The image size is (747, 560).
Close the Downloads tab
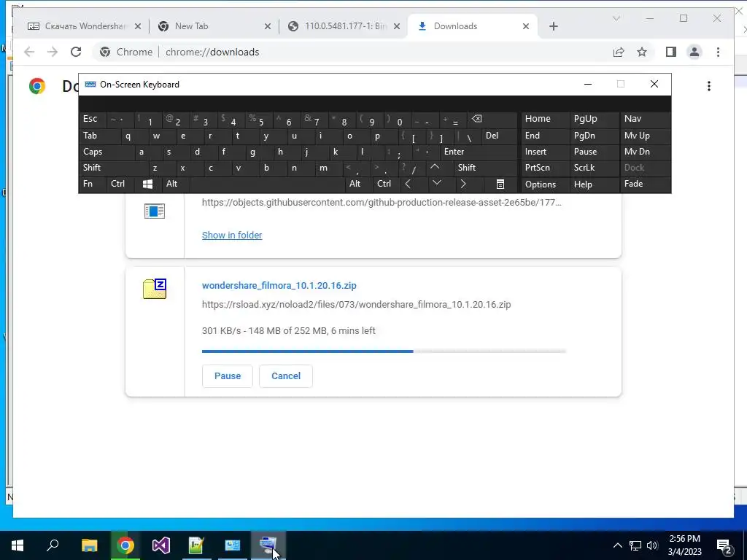pyautogui.click(x=526, y=26)
